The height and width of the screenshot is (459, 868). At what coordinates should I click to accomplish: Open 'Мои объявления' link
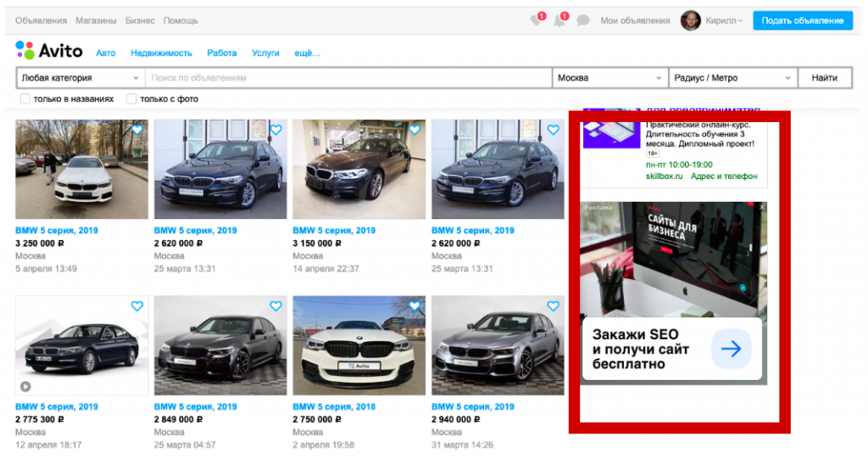[x=635, y=20]
